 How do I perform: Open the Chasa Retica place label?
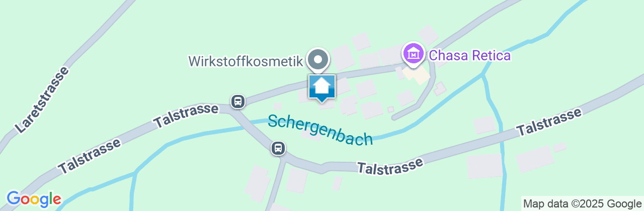[470, 55]
